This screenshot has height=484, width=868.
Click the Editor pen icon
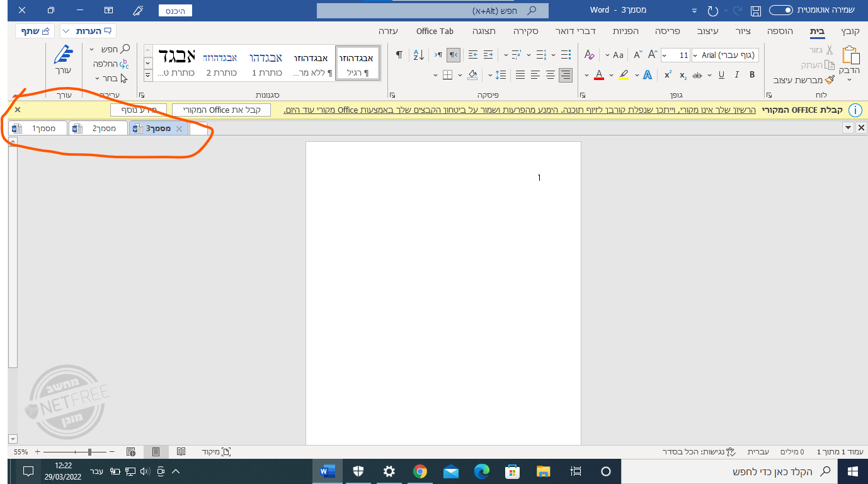pos(64,54)
